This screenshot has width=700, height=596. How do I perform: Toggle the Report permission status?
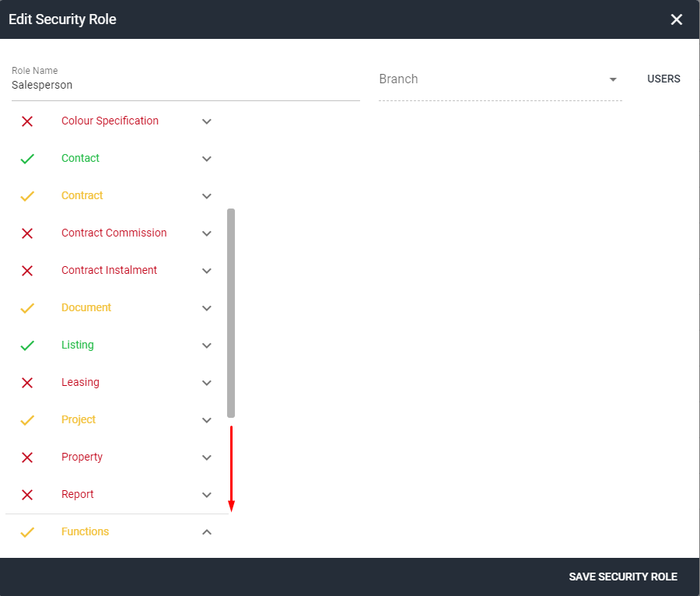coord(28,495)
